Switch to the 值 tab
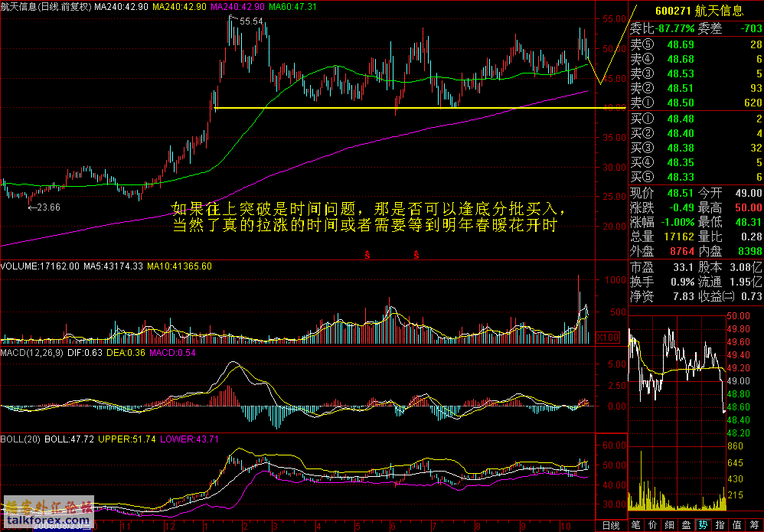The height and width of the screenshot is (532, 764). click(x=737, y=525)
